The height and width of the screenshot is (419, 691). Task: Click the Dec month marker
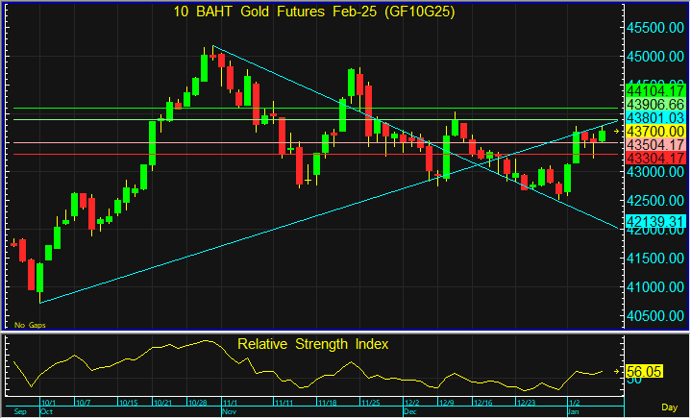coord(408,410)
